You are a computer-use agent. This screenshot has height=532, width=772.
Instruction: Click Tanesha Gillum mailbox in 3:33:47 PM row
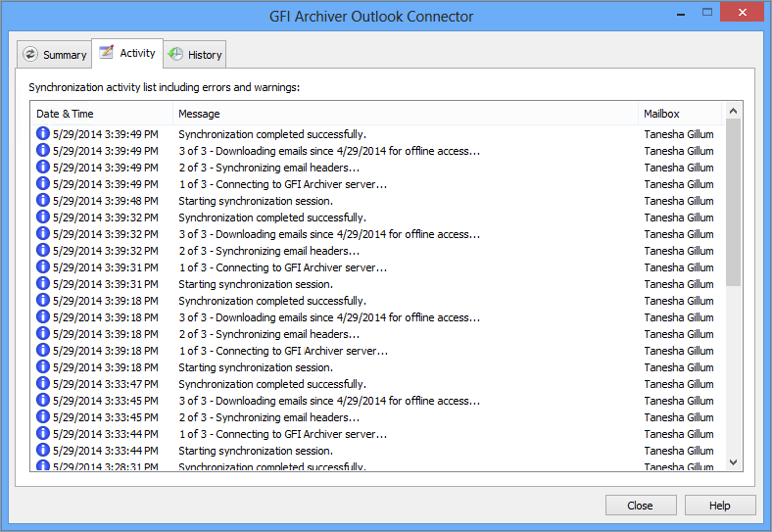[x=679, y=384]
